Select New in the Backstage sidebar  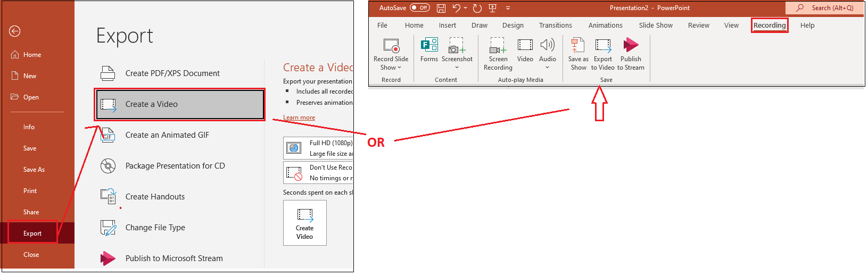24,76
